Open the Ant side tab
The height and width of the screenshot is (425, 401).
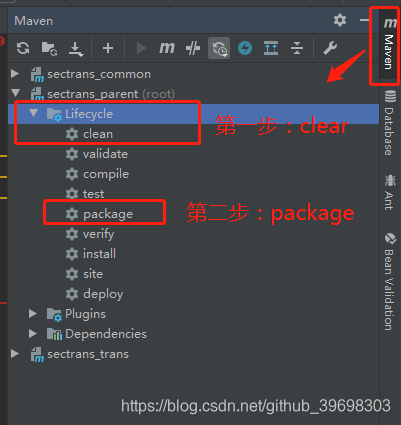click(389, 193)
